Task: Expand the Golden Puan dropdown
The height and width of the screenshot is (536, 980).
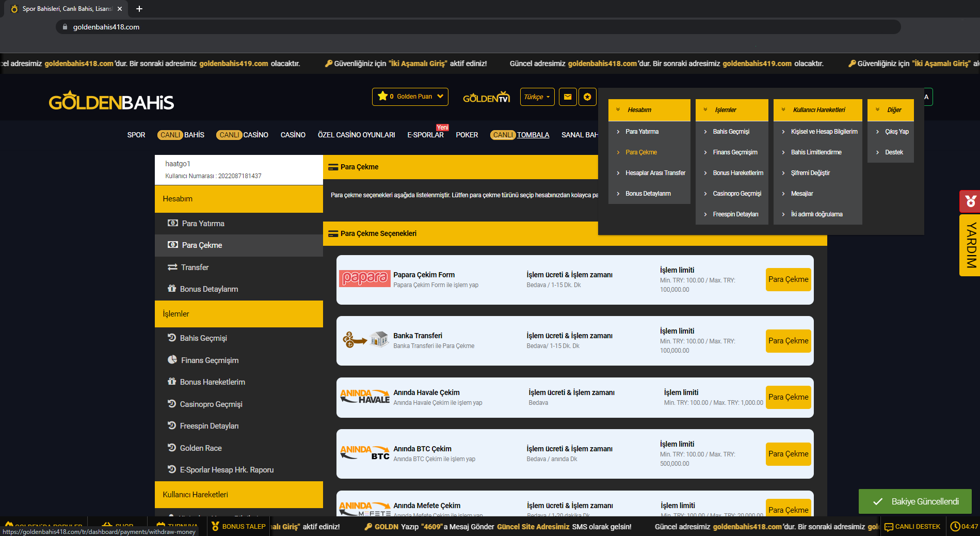Action: pyautogui.click(x=410, y=97)
